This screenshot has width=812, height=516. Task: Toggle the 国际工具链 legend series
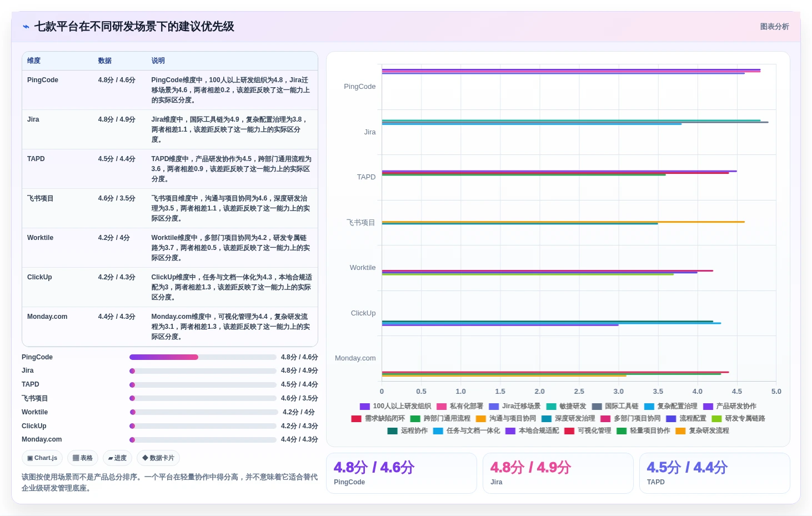tap(615, 407)
